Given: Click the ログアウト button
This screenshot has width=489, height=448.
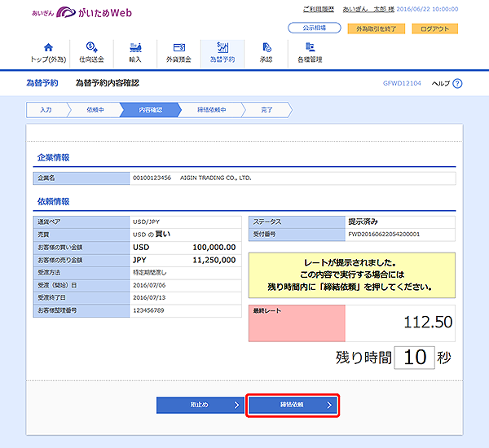Looking at the screenshot, I should [434, 29].
